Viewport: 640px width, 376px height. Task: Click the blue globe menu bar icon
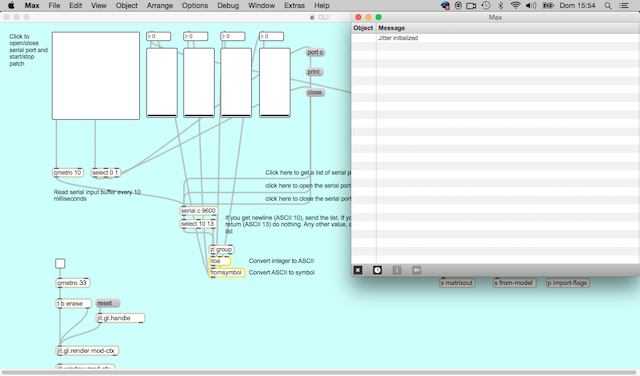445,5
